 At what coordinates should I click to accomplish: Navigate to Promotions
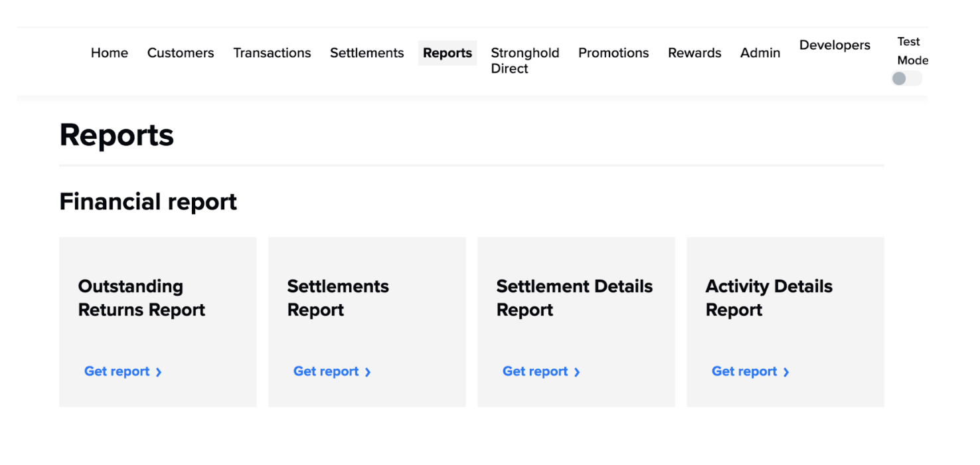613,52
